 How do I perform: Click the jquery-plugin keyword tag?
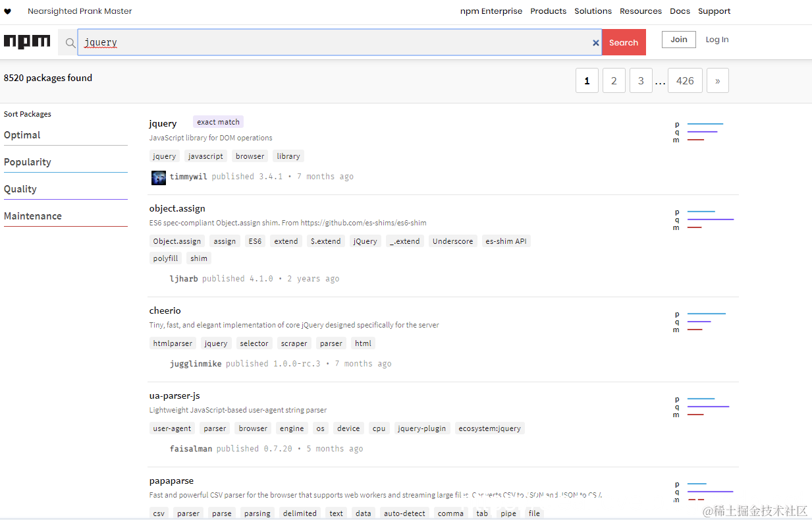(422, 428)
